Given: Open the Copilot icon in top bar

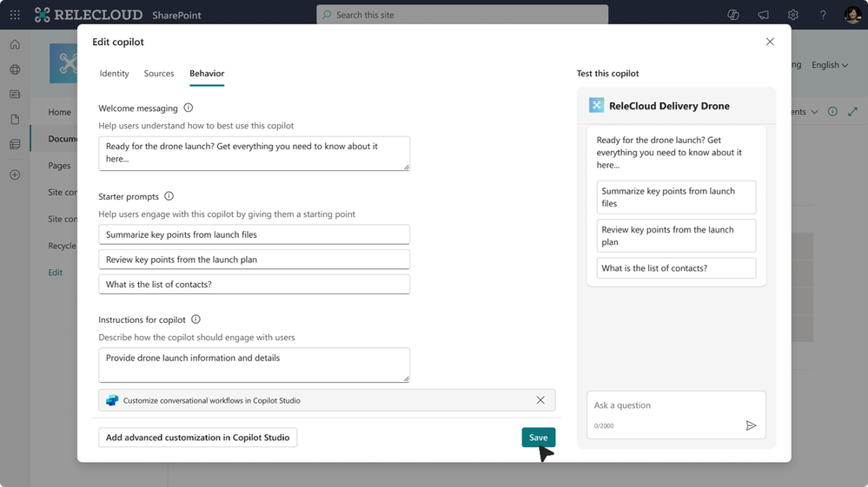Looking at the screenshot, I should click(x=733, y=15).
